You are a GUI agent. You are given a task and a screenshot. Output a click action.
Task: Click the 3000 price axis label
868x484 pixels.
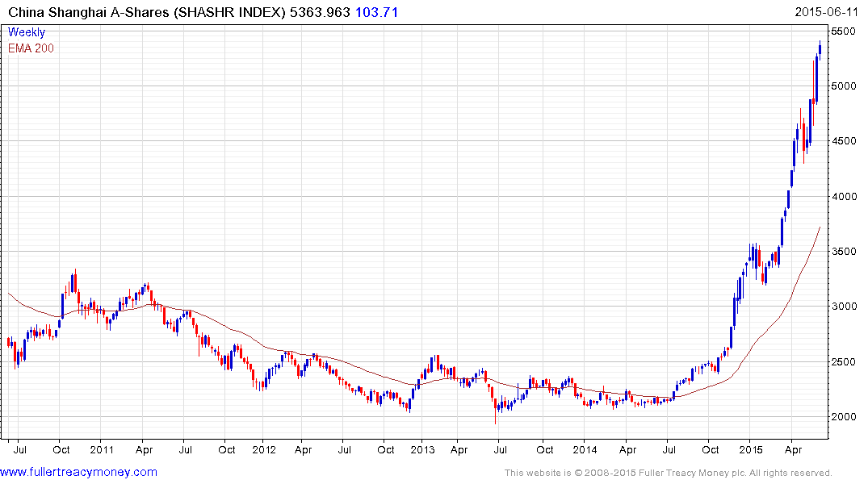pos(843,307)
